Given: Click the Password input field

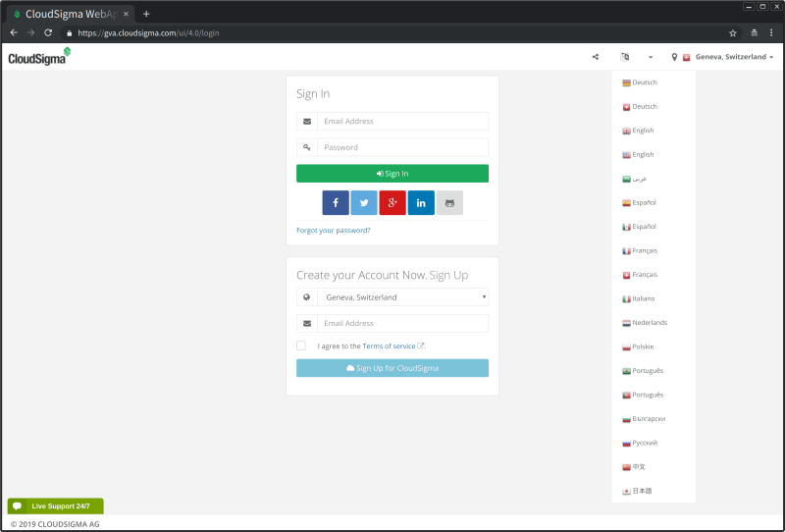Looking at the screenshot, I should 402,147.
